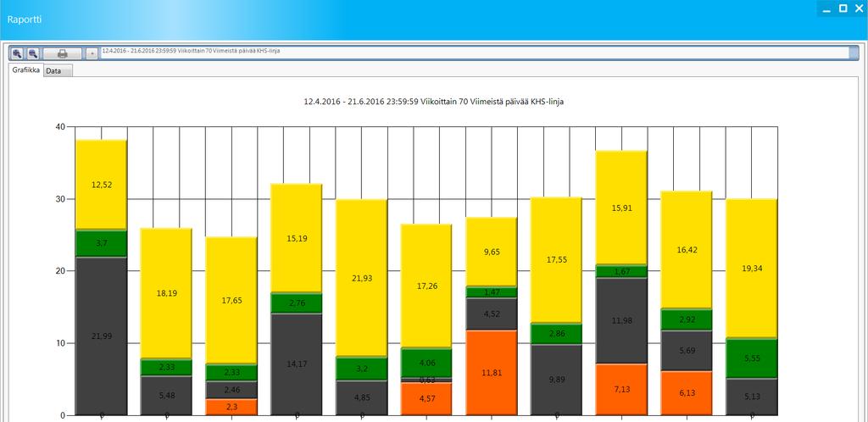This screenshot has width=868, height=422.
Task: Select the gray 4,85 bar segment
Action: 361,397
